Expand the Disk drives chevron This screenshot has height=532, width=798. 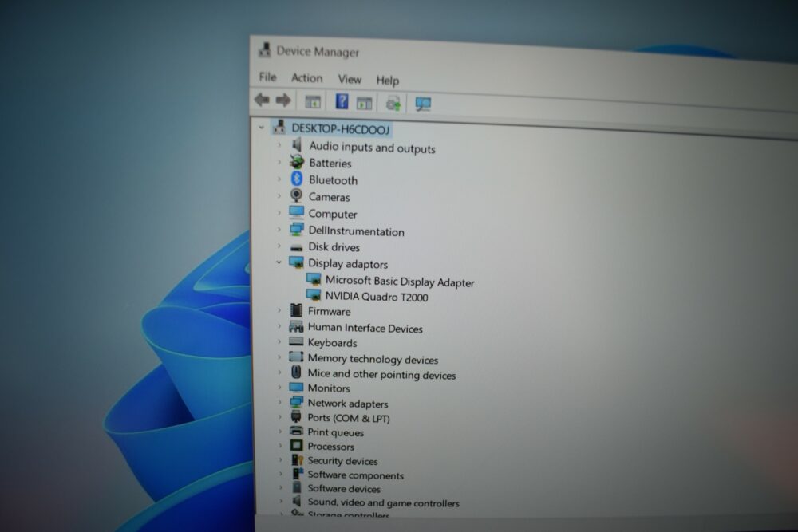tap(279, 246)
